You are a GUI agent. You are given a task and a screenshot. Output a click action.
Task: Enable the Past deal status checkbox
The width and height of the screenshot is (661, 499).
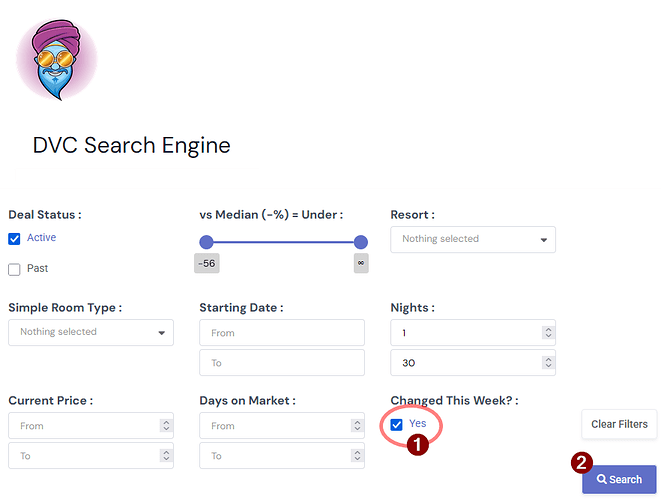click(x=14, y=269)
